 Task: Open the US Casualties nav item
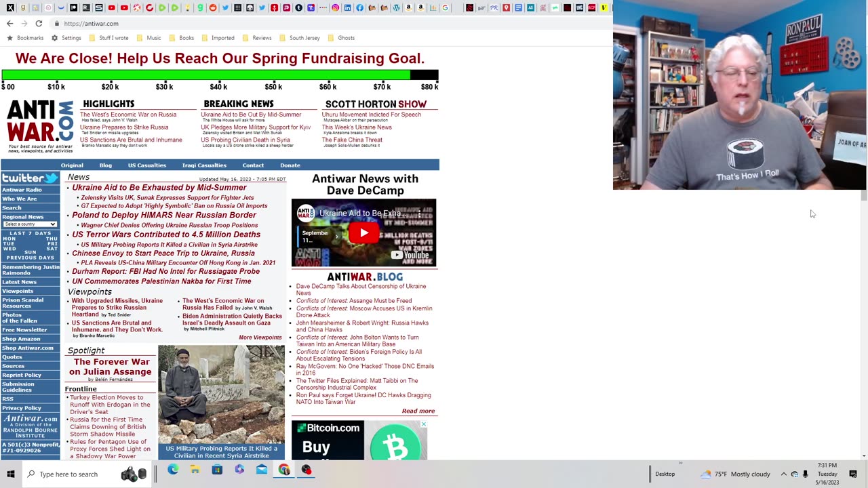pyautogui.click(x=147, y=165)
